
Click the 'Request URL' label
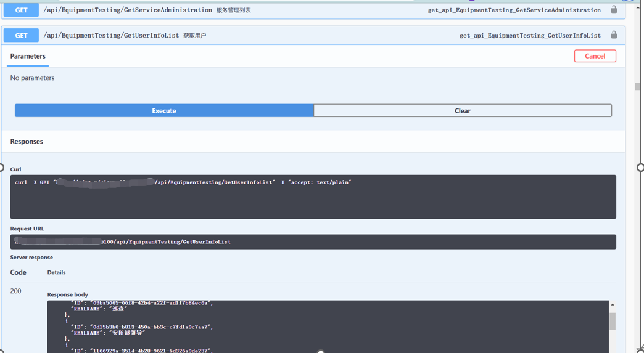coord(27,229)
